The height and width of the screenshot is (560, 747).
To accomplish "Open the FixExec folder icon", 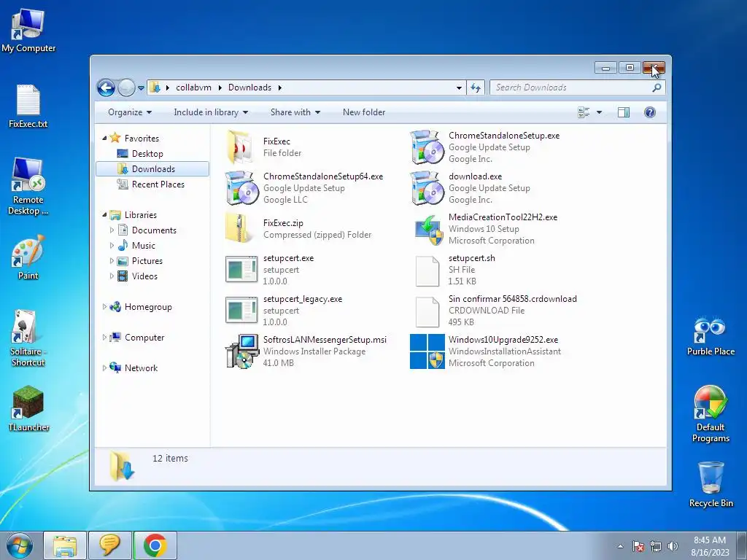I will click(x=241, y=147).
